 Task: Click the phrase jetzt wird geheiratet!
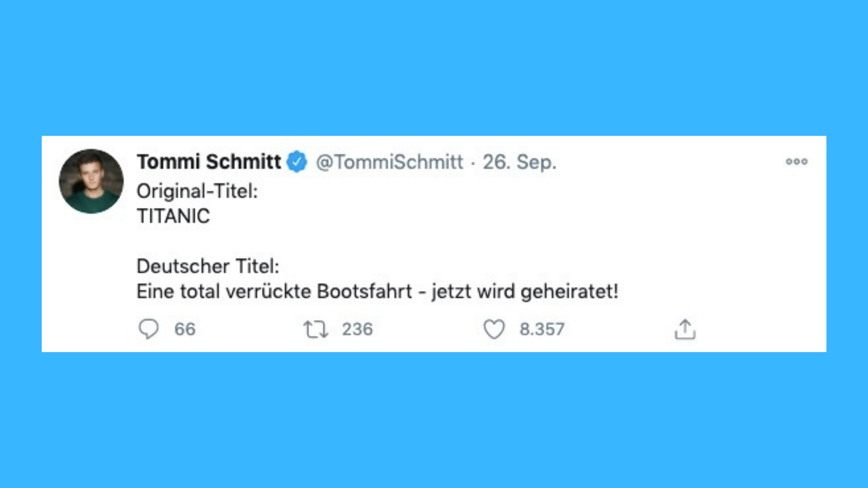(x=525, y=292)
